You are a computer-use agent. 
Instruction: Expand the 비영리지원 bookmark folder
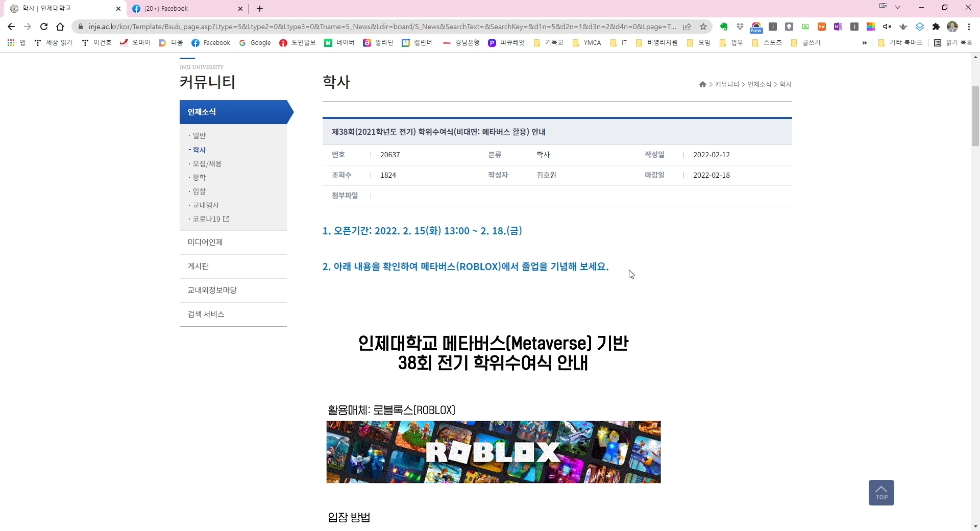click(x=656, y=42)
